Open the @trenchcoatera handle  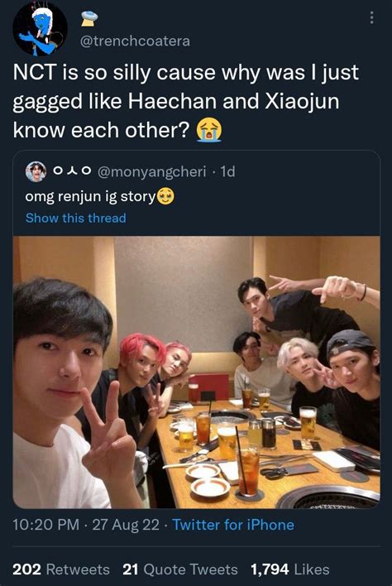(135, 41)
